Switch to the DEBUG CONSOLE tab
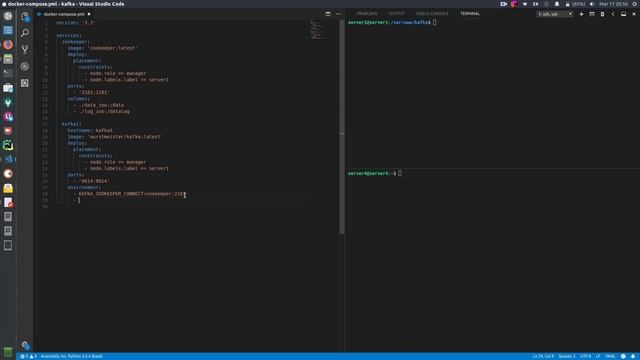The width and height of the screenshot is (640, 360). [432, 13]
